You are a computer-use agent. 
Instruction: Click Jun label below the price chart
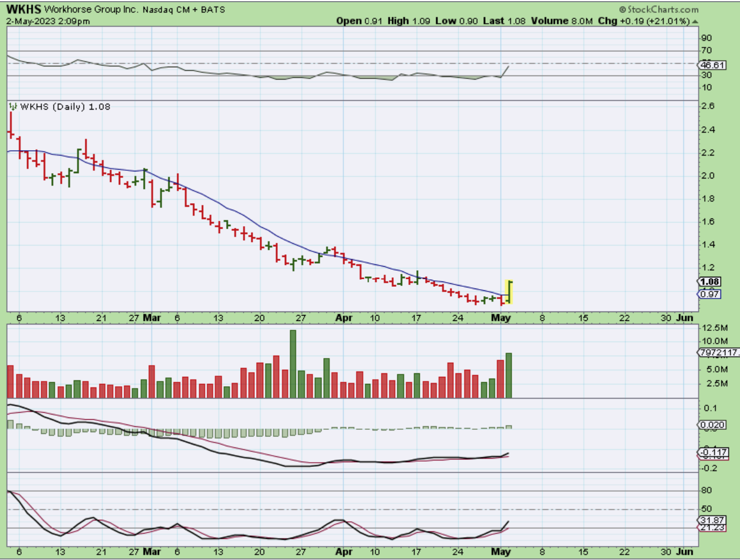click(x=684, y=318)
